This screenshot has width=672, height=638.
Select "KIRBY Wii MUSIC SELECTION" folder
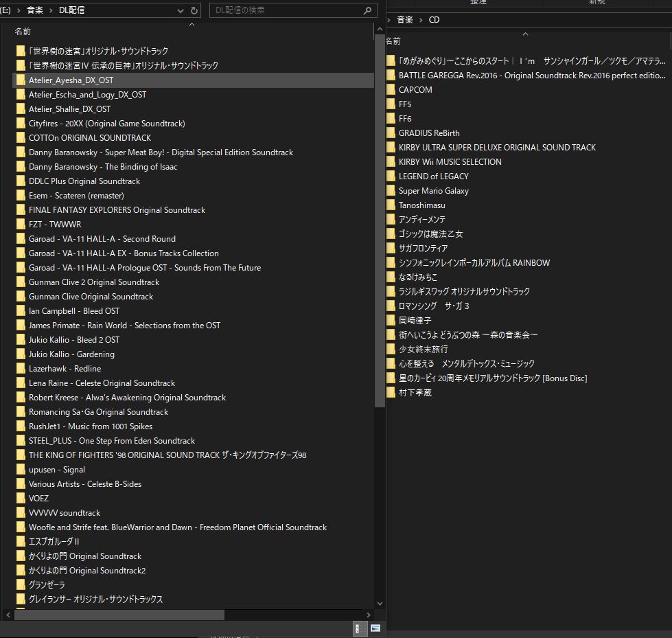(450, 162)
